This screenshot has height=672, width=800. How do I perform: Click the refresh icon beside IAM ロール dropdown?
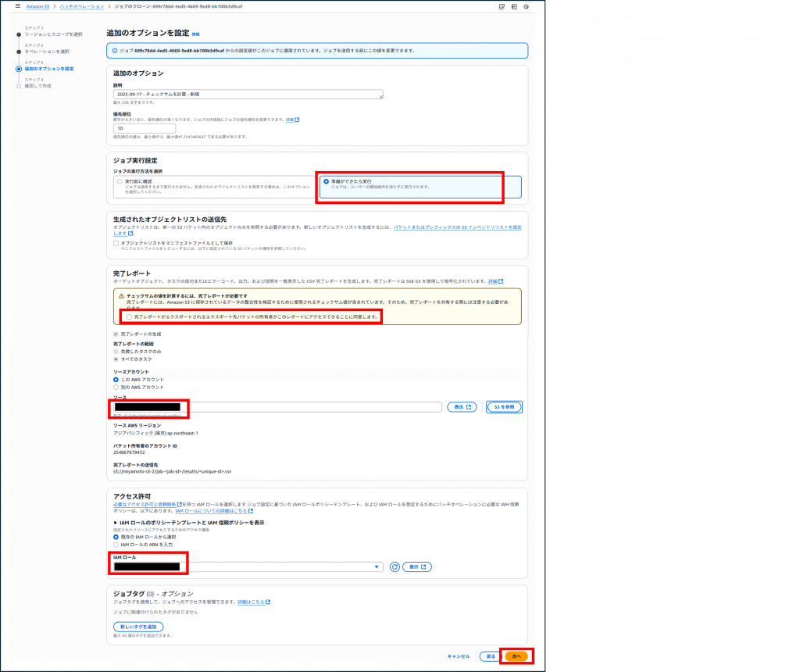click(x=395, y=567)
